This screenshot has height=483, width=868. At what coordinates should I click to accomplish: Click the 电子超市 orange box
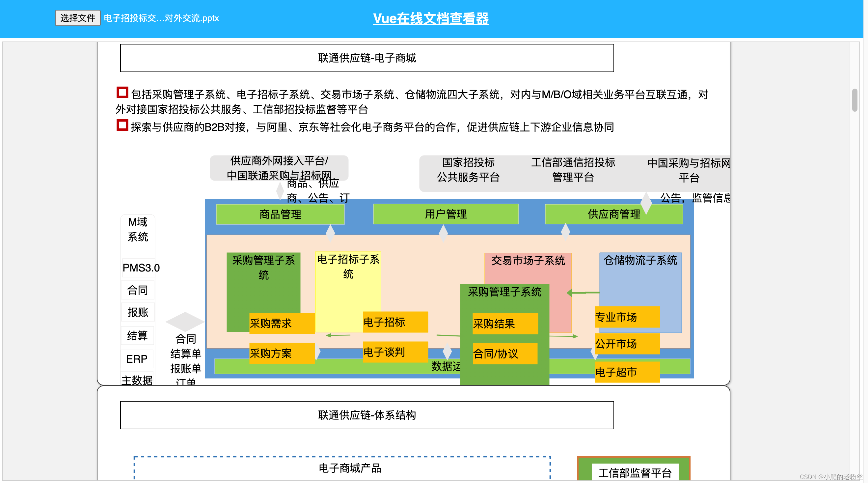627,372
